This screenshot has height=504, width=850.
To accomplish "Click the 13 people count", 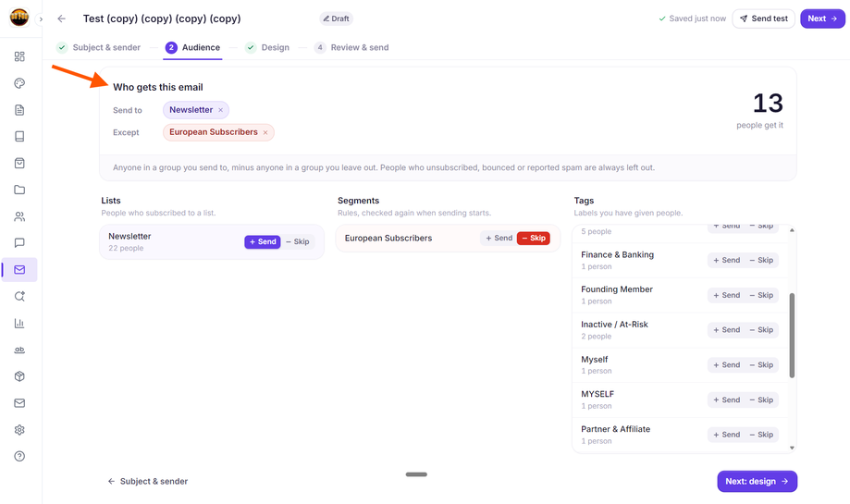I will 768,103.
